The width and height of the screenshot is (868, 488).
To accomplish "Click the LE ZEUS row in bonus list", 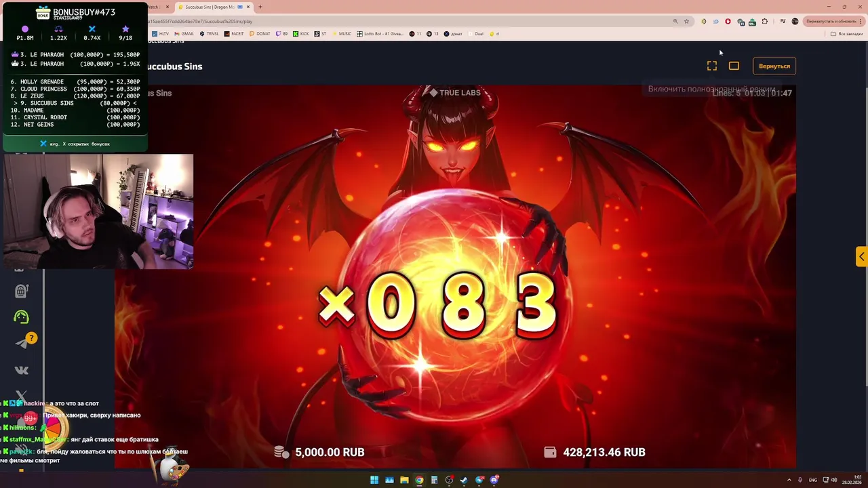I will [75, 96].
